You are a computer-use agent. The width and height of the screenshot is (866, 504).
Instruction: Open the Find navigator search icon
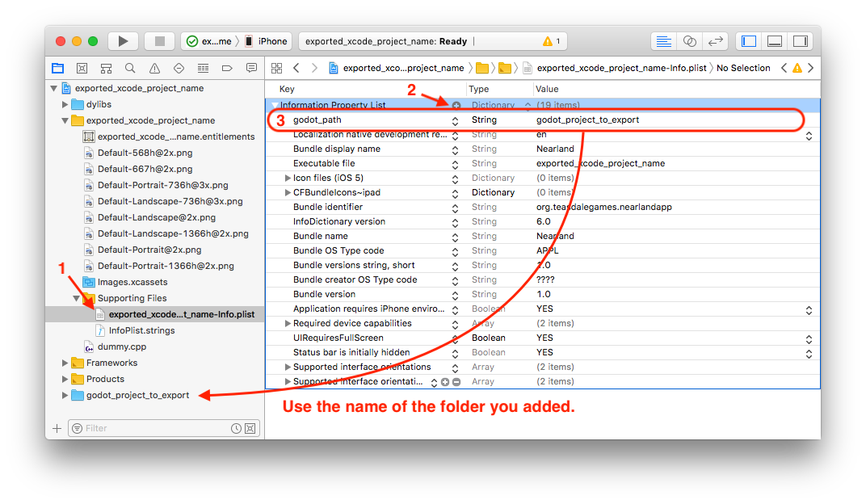(x=130, y=68)
